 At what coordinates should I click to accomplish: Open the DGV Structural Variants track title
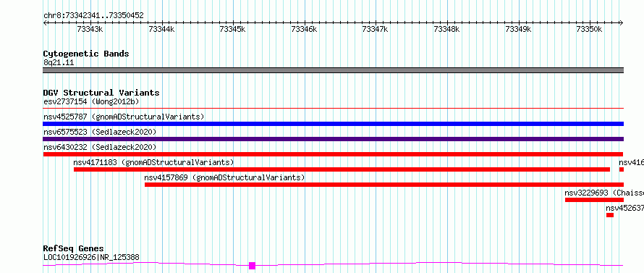[101, 93]
